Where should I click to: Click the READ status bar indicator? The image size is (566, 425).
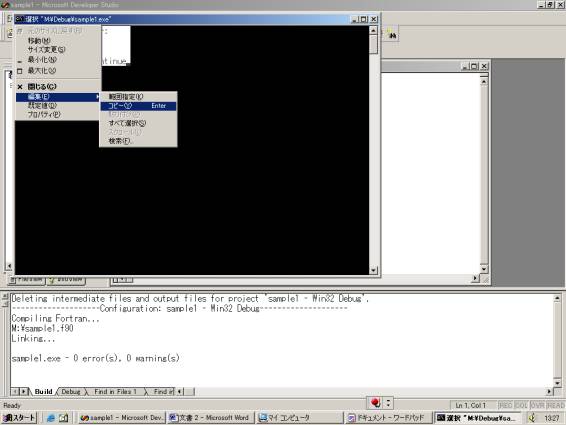click(556, 406)
